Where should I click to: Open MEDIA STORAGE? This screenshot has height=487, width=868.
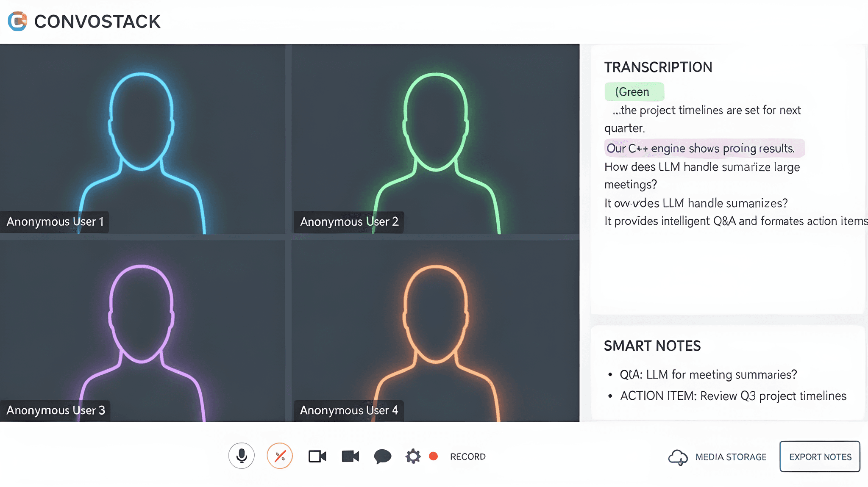(731, 457)
